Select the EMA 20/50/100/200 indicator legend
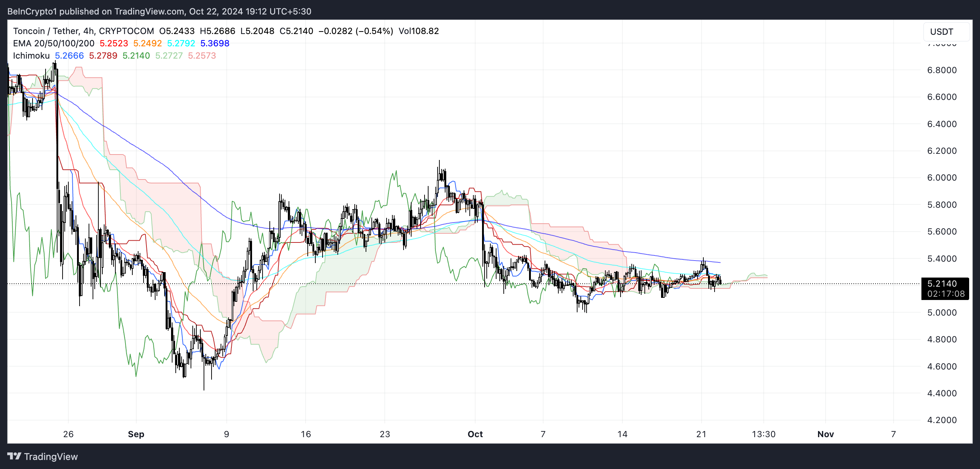980x469 pixels. point(53,43)
